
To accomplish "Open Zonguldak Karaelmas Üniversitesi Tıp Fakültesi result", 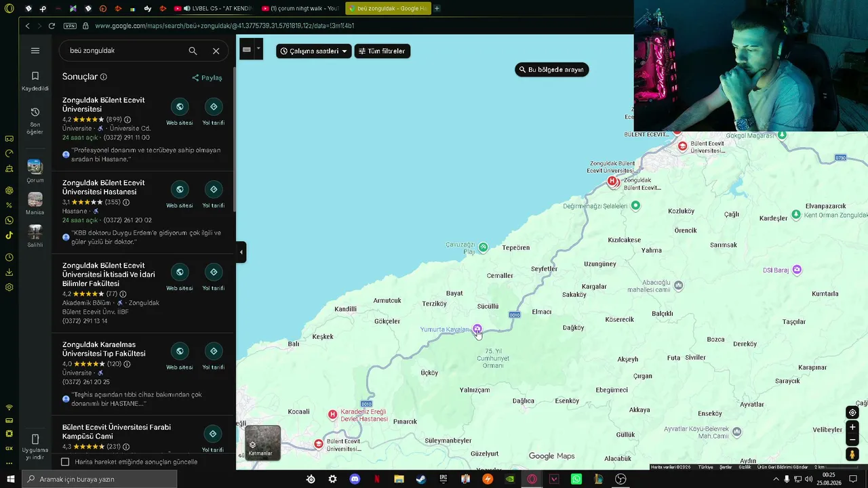I will point(104,349).
